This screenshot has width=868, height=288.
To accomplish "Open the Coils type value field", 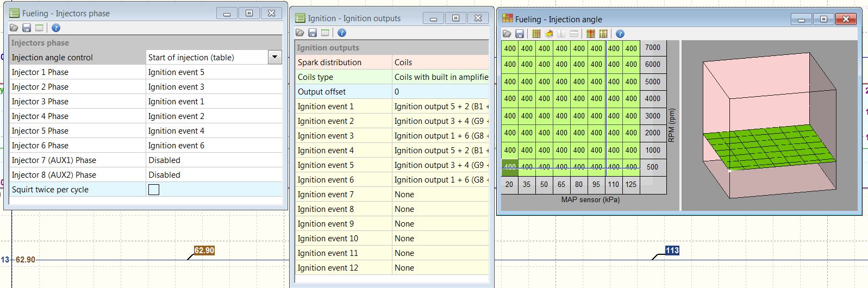I will pos(440,77).
